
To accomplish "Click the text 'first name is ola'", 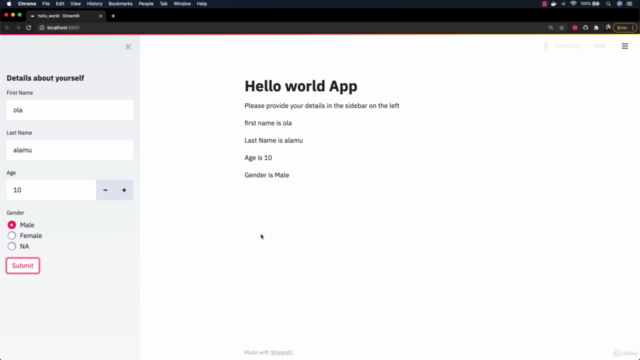I will 268,123.
